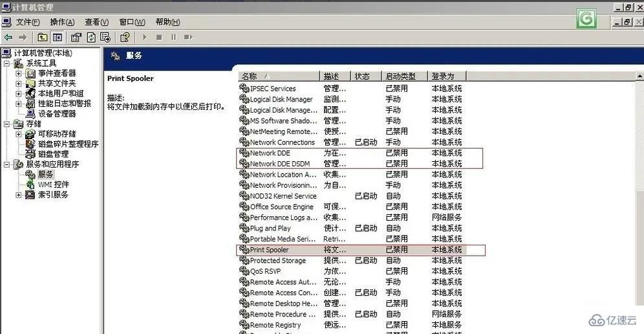
Task: Open the 查看(V) menu
Action: pyautogui.click(x=96, y=22)
